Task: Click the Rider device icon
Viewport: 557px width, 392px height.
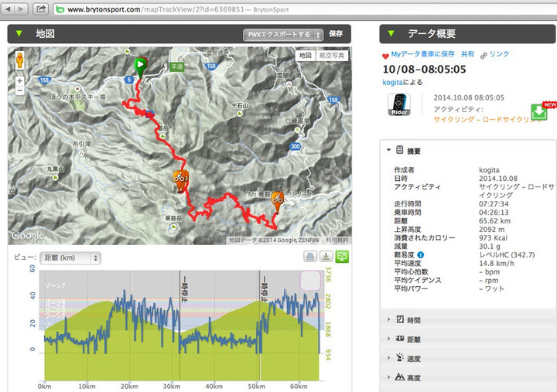Action: pos(398,107)
